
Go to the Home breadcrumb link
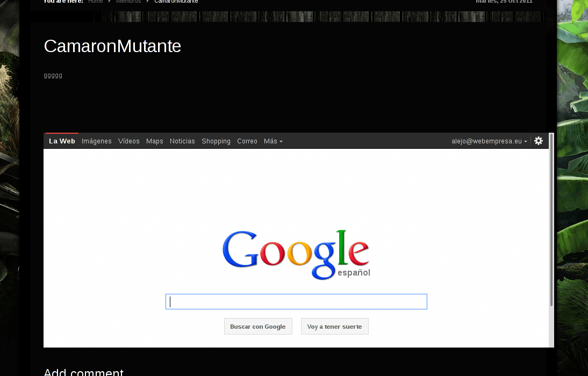[x=95, y=2]
